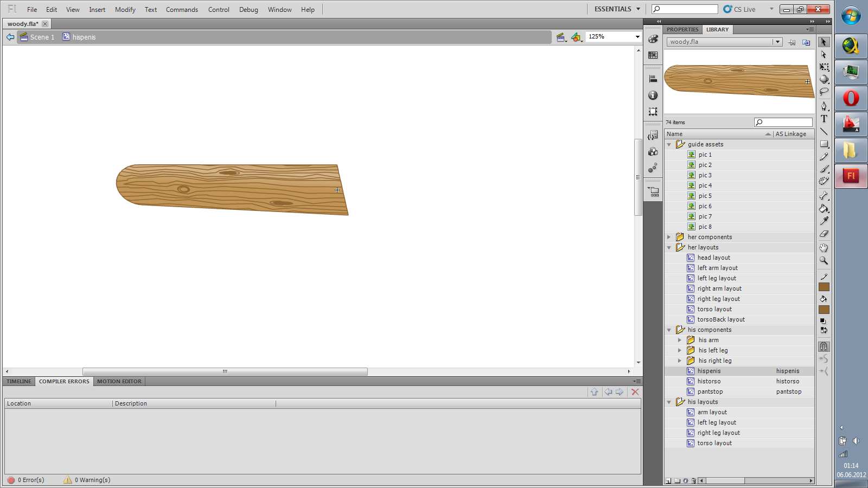
Task: Toggle the Name column sort order
Action: click(x=768, y=134)
